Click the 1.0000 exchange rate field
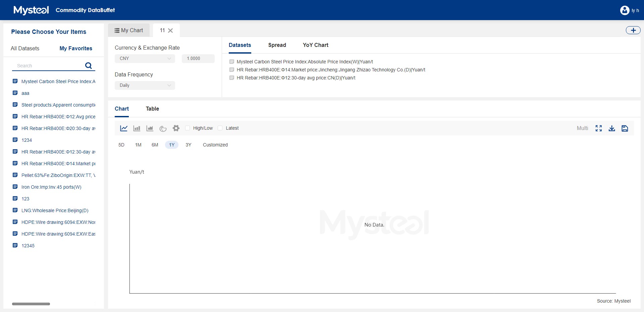Image resolution: width=644 pixels, height=312 pixels. [198, 58]
